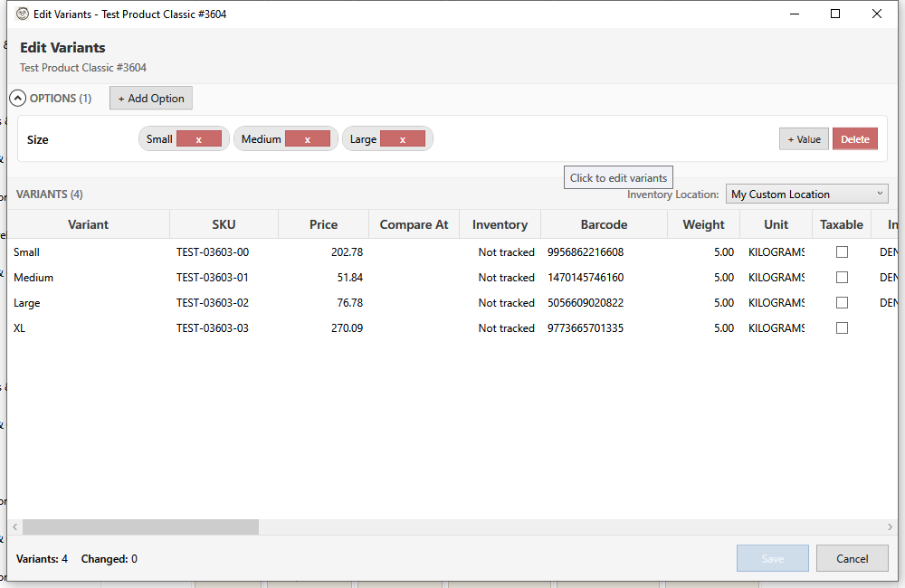
Task: Click the + Add Option button
Action: pyautogui.click(x=150, y=98)
